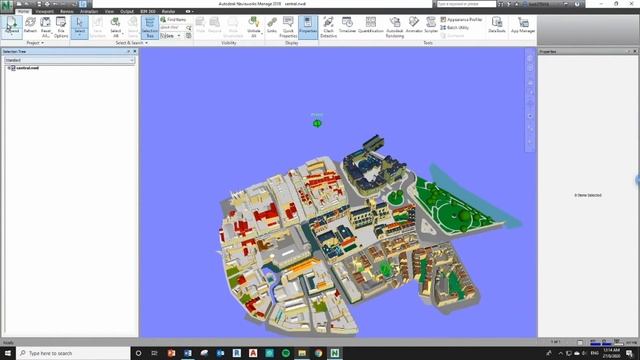640x360 pixels.
Task: Switch to the Viewpoint ribbon tab
Action: (44, 11)
